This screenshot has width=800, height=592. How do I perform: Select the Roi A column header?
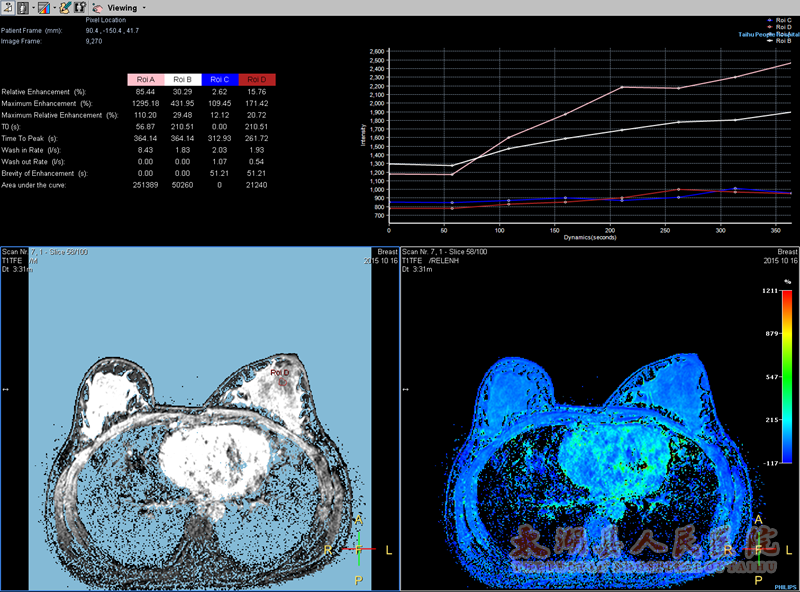pyautogui.click(x=145, y=79)
